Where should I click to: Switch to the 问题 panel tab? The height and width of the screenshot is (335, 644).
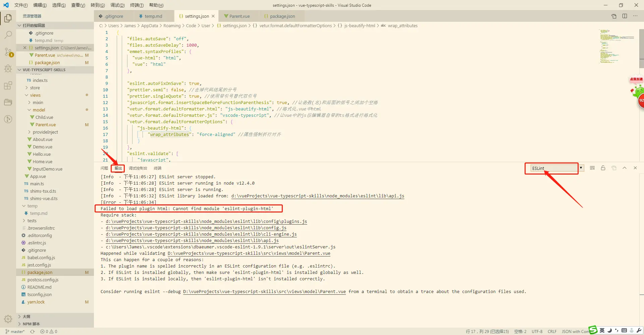tap(104, 168)
